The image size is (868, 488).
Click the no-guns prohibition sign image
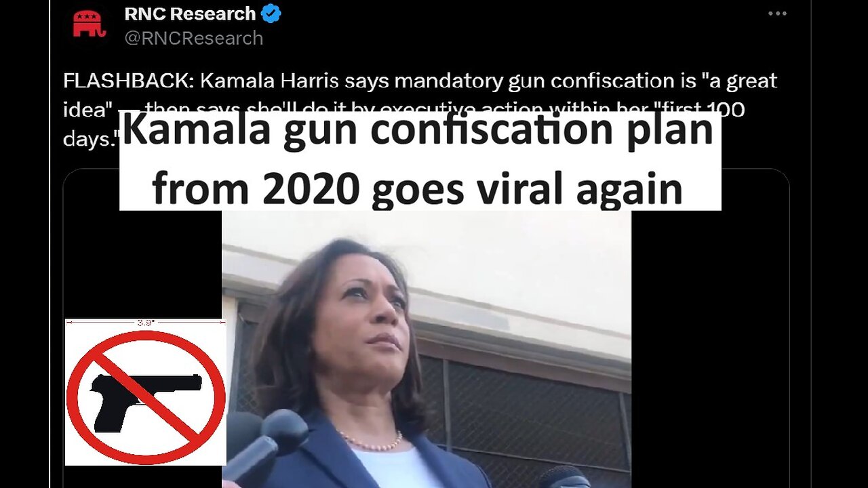(146, 392)
